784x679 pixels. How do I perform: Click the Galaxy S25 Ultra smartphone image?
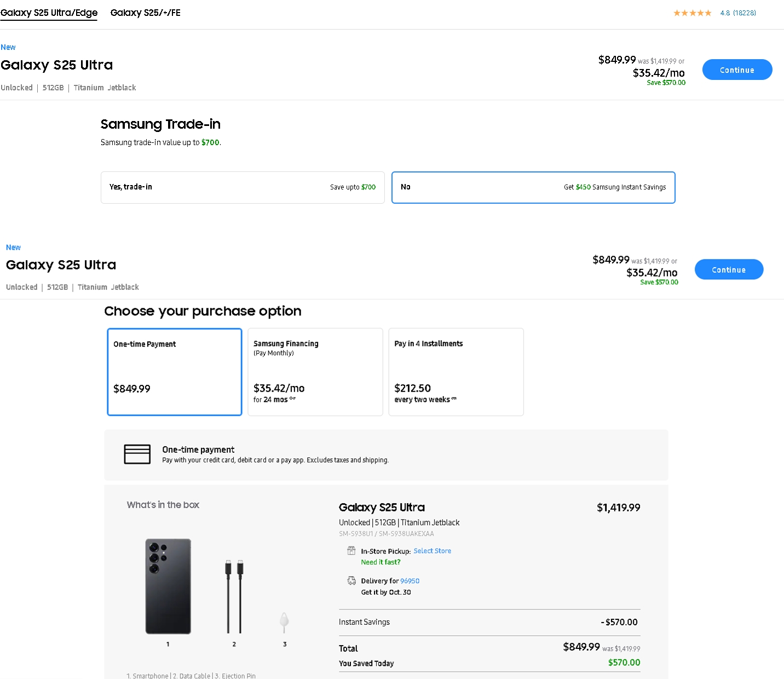pyautogui.click(x=168, y=586)
